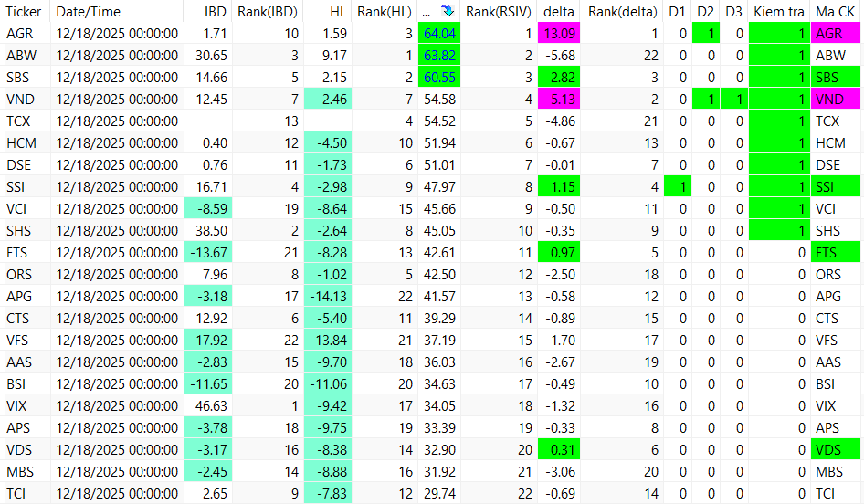Click the D2 column header
The height and width of the screenshot is (504, 864).
pos(705,11)
